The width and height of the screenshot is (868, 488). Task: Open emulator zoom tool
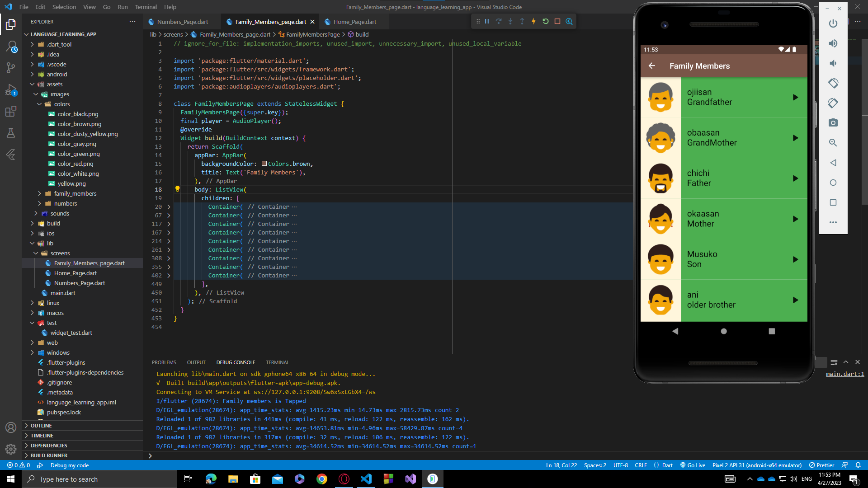833,143
